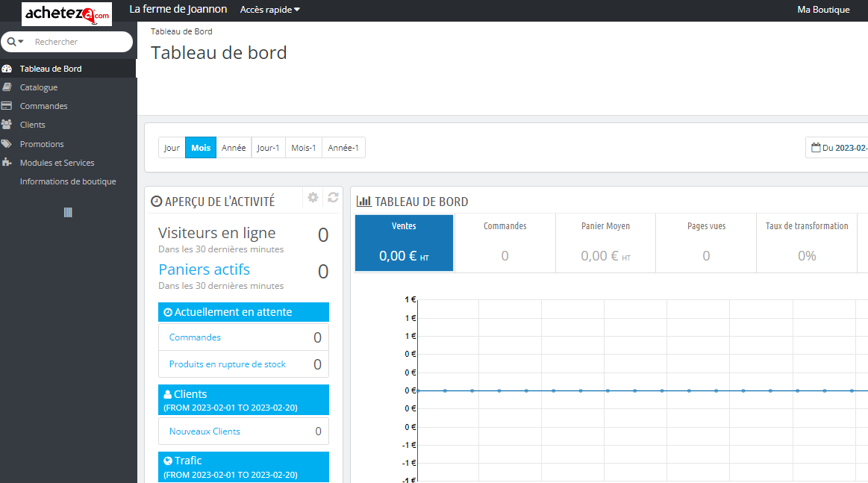
Task: Open Informations de boutique menu
Action: (x=68, y=181)
